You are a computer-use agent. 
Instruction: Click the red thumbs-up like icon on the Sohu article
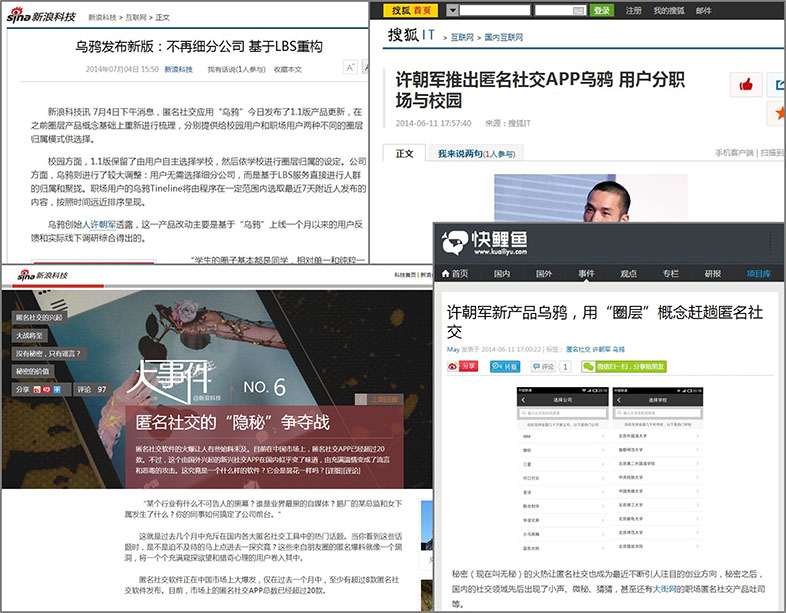746,84
